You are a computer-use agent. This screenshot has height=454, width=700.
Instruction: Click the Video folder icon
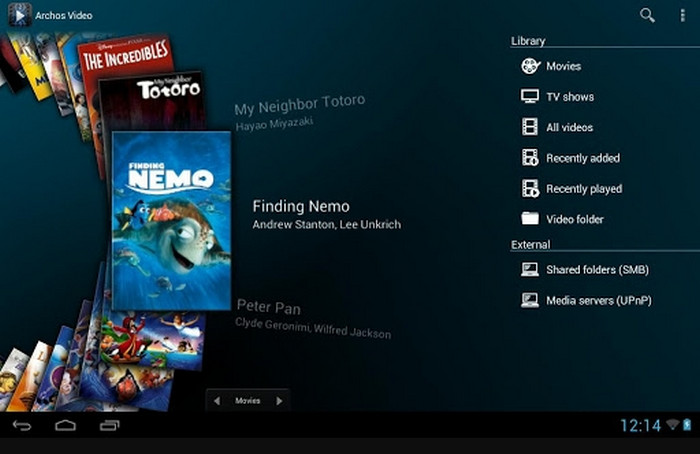[530, 218]
